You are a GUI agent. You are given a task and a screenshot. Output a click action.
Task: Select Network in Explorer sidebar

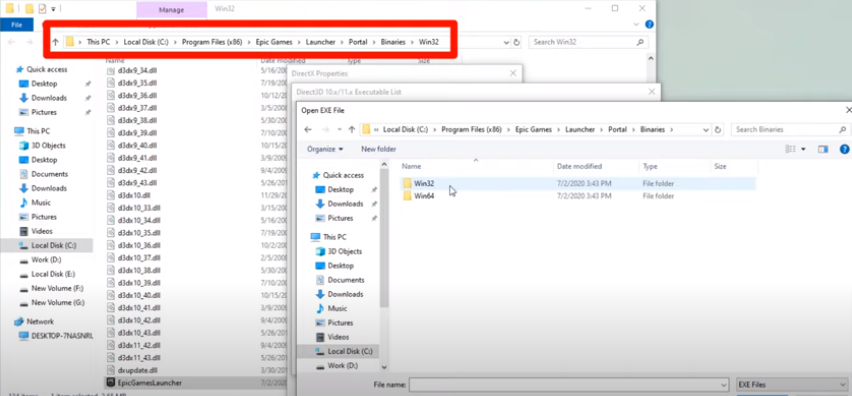[x=35, y=322]
